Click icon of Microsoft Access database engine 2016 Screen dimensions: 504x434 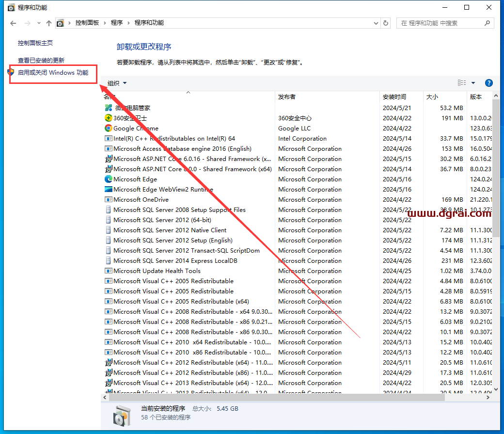(x=109, y=149)
